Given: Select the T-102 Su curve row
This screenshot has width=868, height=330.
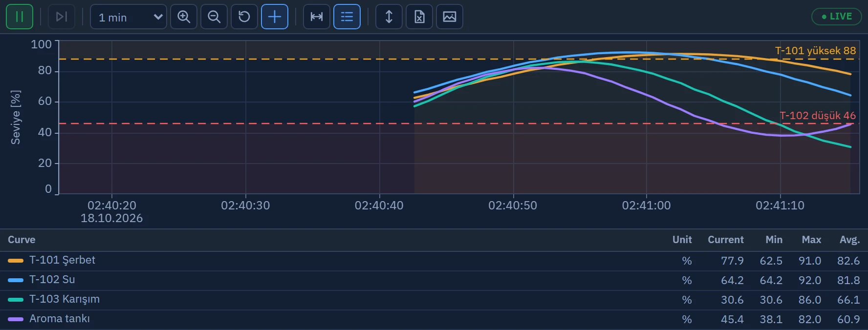Looking at the screenshot, I should (434, 280).
